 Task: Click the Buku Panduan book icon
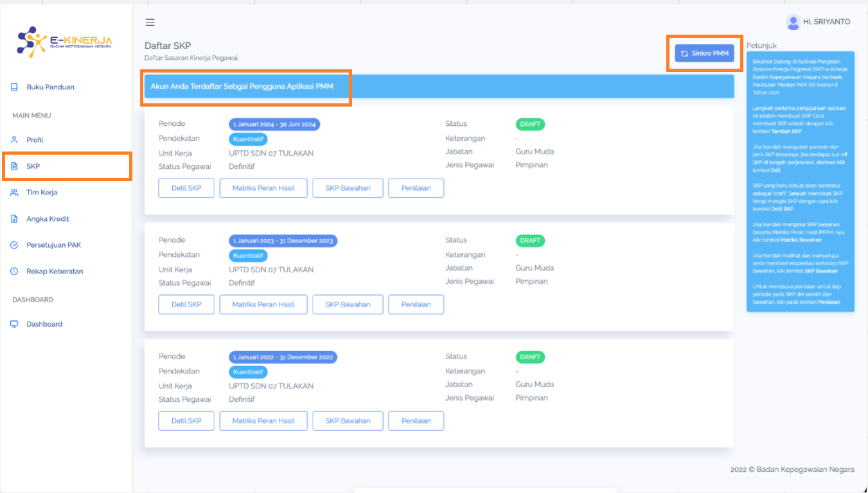14,87
